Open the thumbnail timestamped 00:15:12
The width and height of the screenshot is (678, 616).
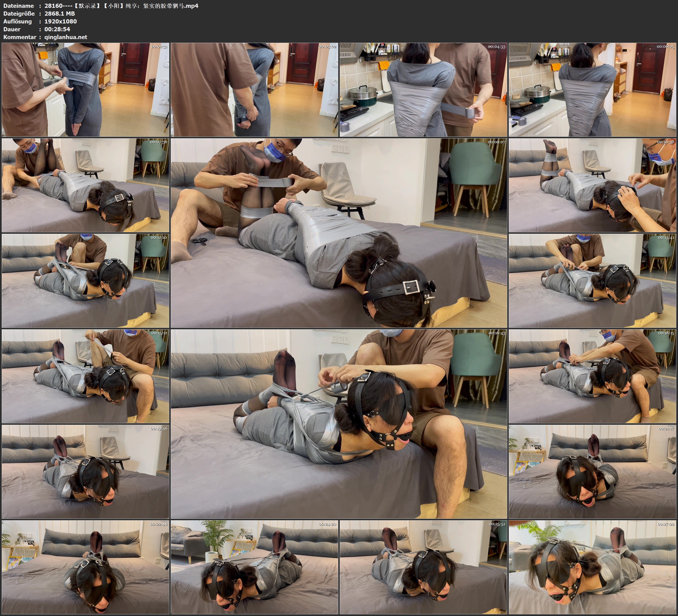85,376
